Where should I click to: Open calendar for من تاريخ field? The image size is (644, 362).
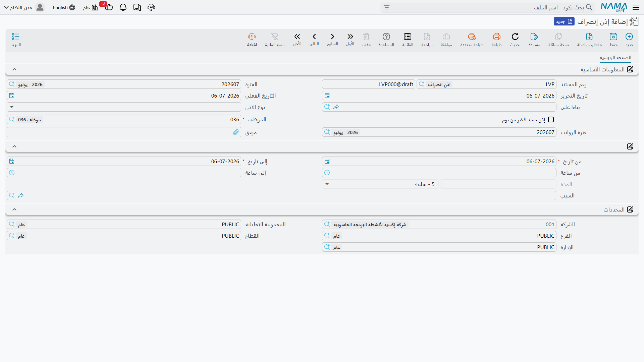327,162
